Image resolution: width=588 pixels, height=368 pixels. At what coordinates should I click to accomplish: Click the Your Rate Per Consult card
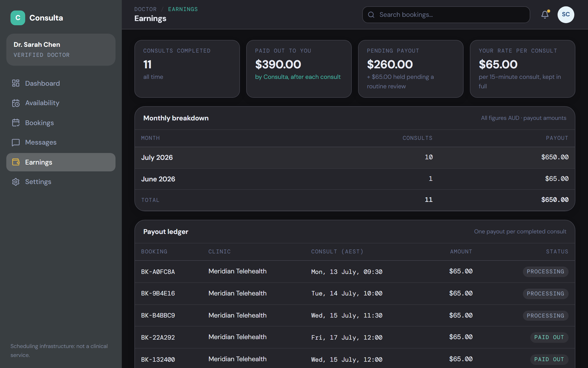click(x=523, y=69)
